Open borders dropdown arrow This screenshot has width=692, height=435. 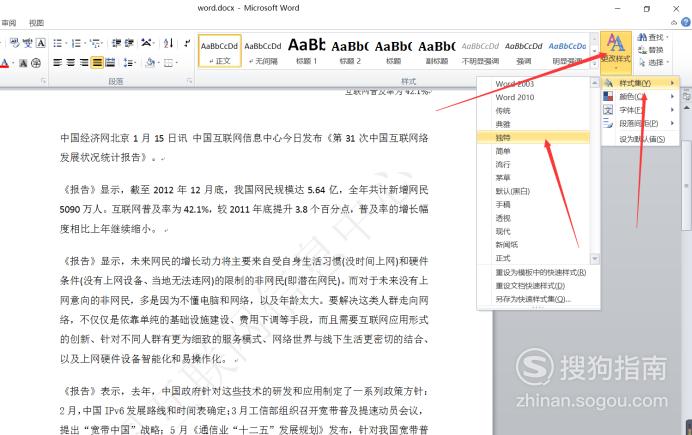tap(176, 63)
